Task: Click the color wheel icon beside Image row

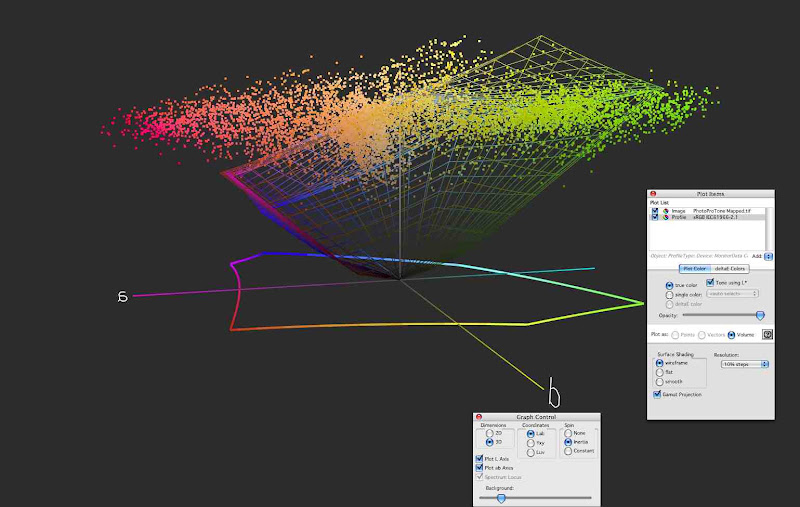Action: (665, 211)
